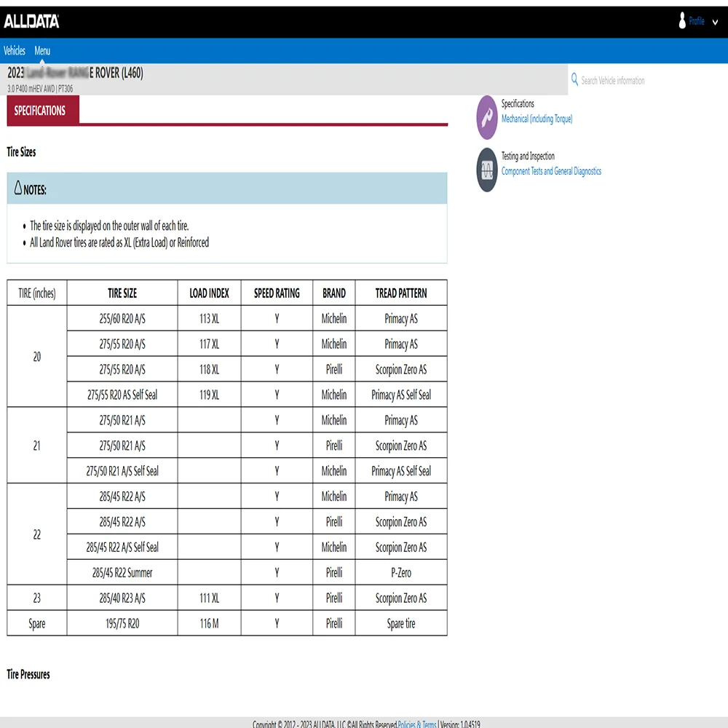Open the Menu item in blue bar

[x=42, y=51]
